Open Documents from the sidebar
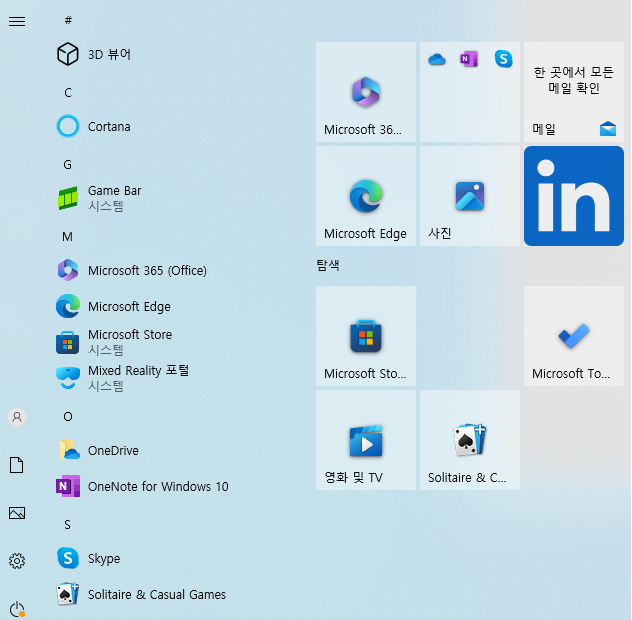This screenshot has height=620, width=632. (17, 465)
